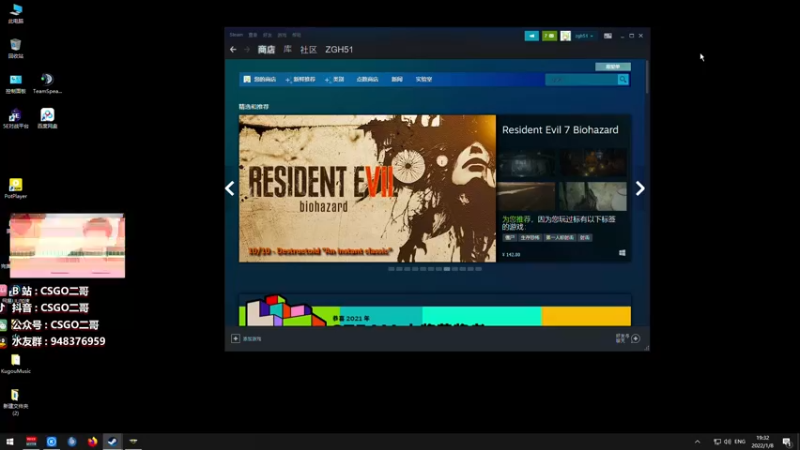
Task: Jump to the first carousel page dot
Action: coord(391,269)
